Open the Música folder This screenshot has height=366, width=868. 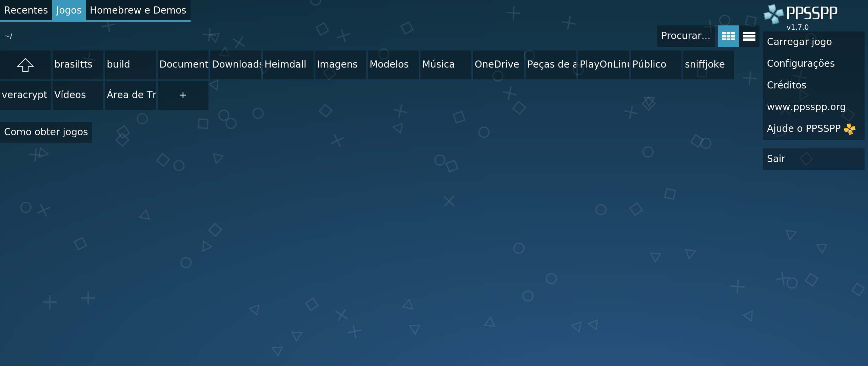pyautogui.click(x=446, y=65)
